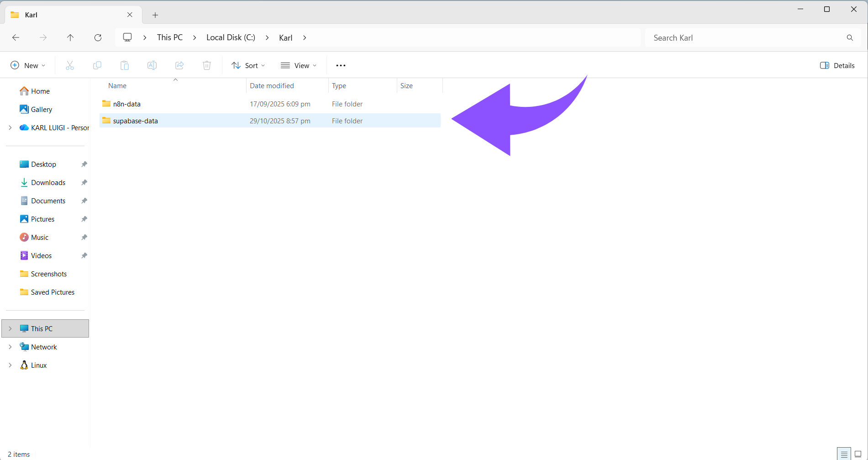Click the Cut scissors icon in toolbar
This screenshot has width=868, height=460.
70,65
